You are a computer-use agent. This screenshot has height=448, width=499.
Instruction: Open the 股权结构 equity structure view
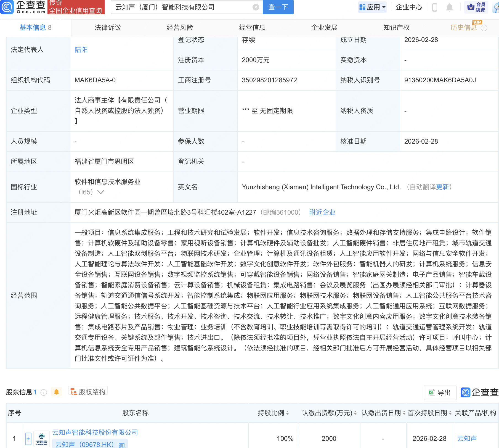[x=88, y=391]
